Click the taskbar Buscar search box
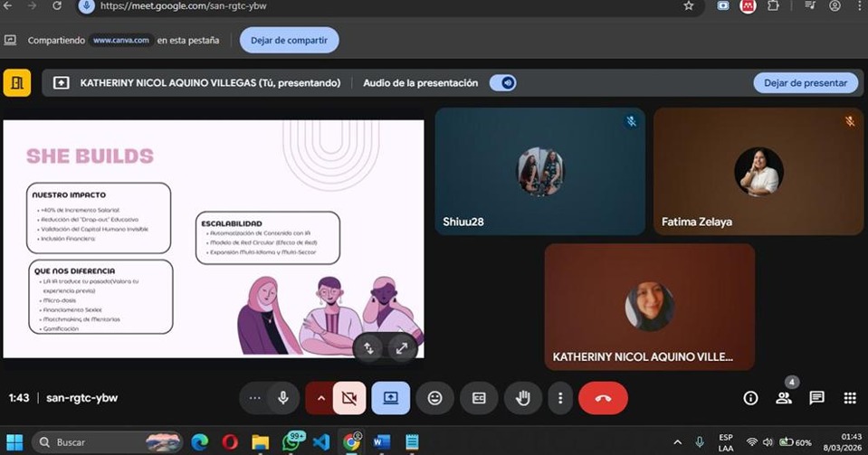The image size is (868, 455). coord(108,442)
